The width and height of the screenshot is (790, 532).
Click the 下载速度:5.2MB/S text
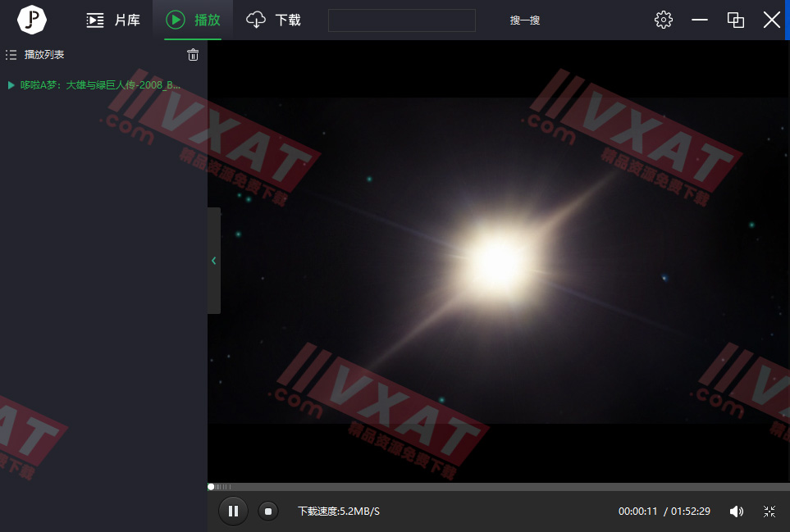tap(339, 512)
